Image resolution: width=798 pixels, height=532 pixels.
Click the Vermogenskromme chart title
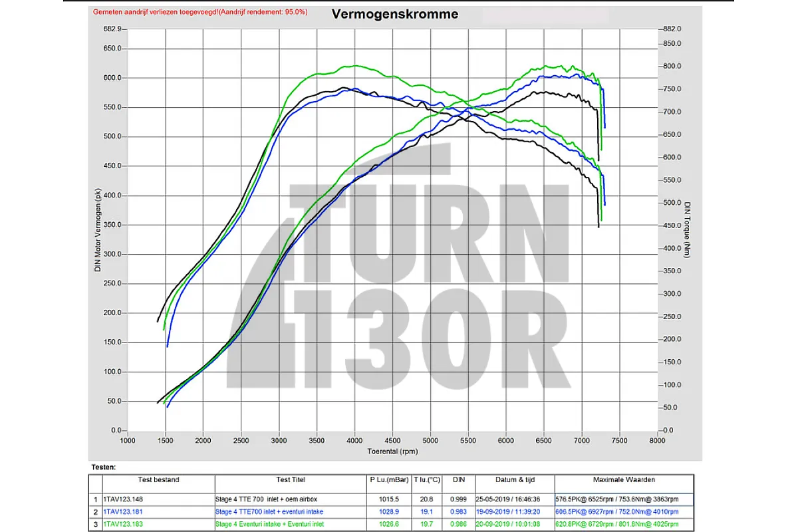[394, 14]
